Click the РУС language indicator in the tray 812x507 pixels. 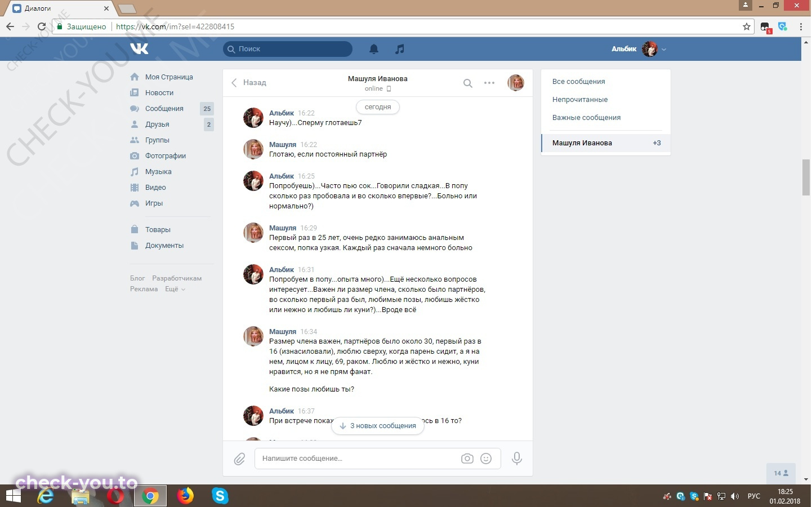point(753,496)
